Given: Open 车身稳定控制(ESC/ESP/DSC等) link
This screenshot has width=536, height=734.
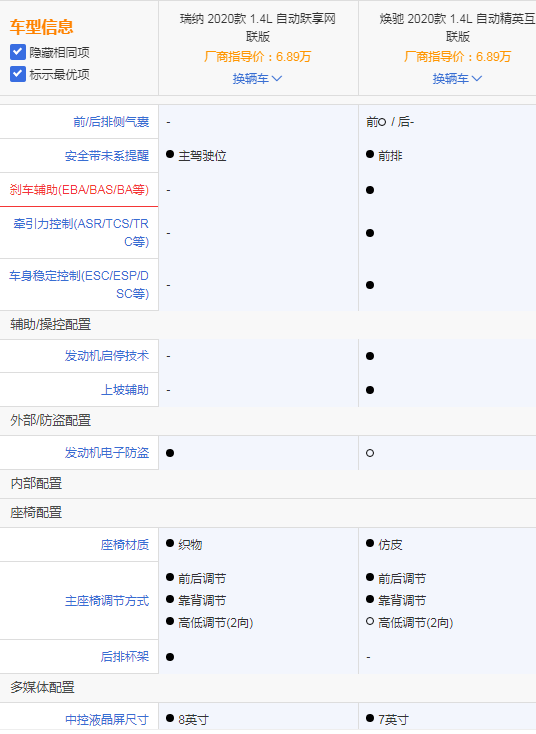Looking at the screenshot, I should point(79,285).
